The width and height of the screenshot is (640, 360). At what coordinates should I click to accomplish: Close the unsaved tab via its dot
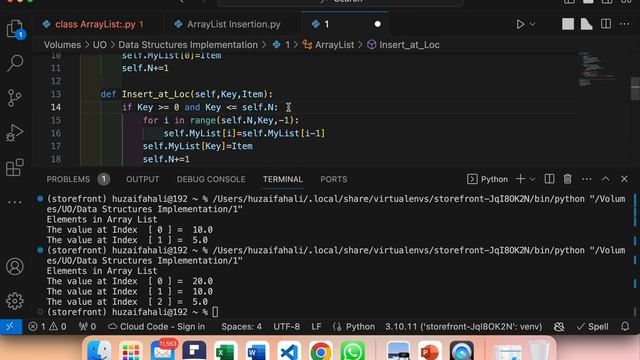pos(378,24)
